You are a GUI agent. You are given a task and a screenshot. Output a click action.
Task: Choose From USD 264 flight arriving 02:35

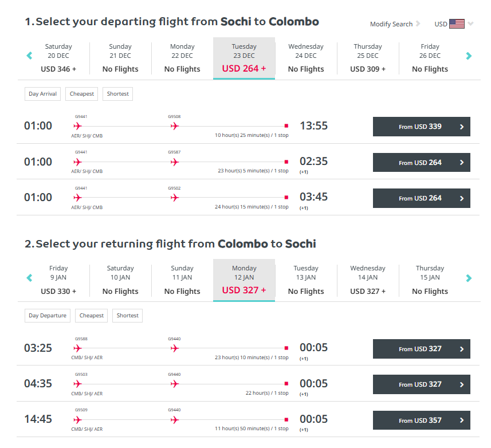point(421,163)
